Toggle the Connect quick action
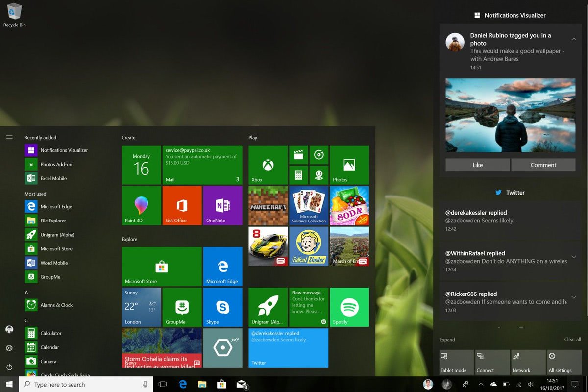 point(492,362)
